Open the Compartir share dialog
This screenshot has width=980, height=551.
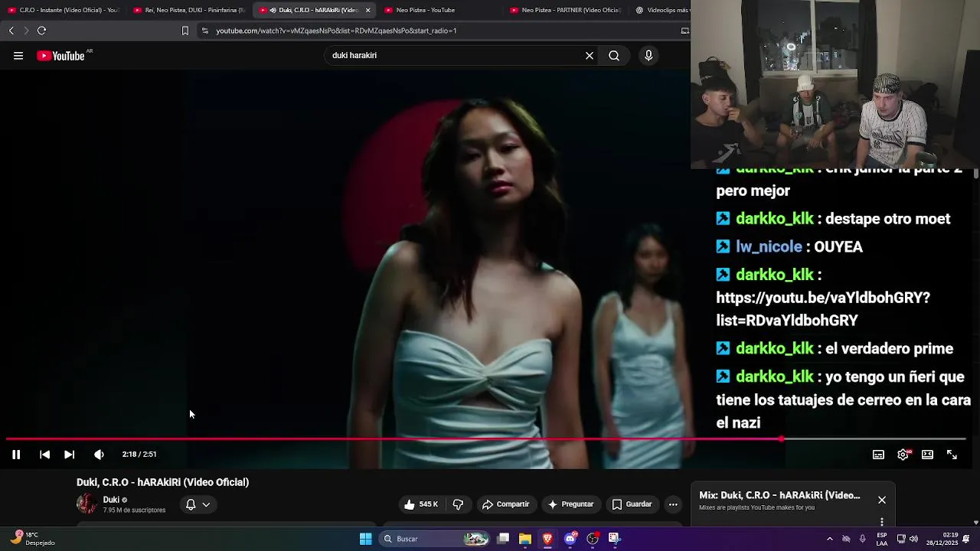tap(505, 504)
